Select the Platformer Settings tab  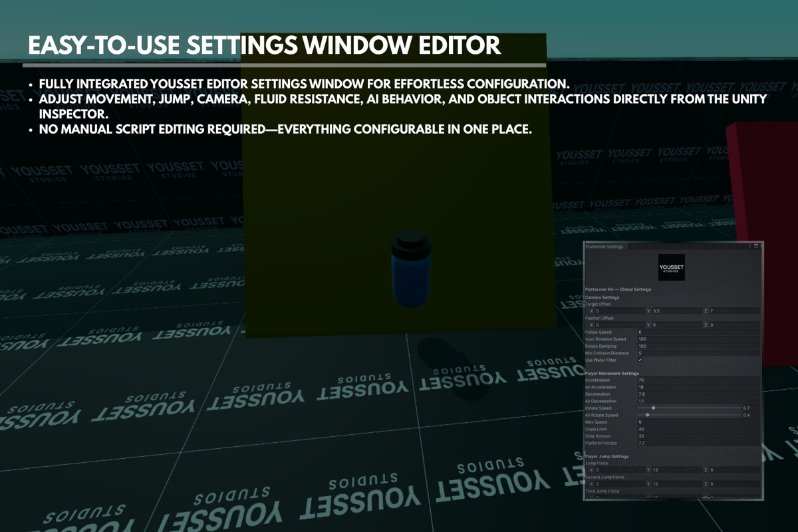pos(605,246)
